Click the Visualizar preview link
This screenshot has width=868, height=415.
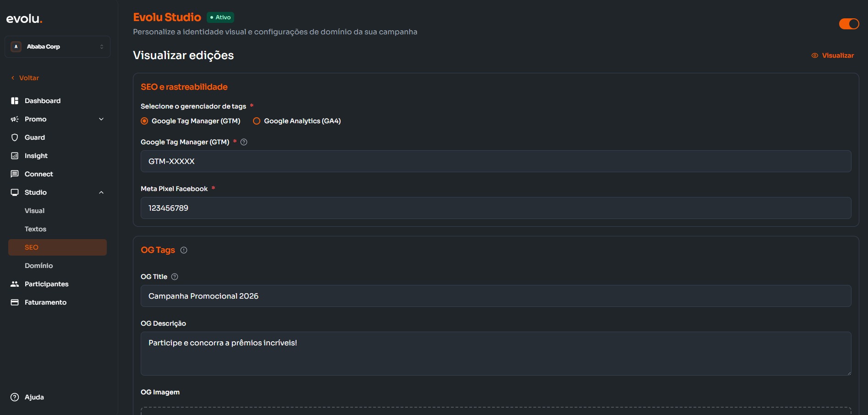833,55
